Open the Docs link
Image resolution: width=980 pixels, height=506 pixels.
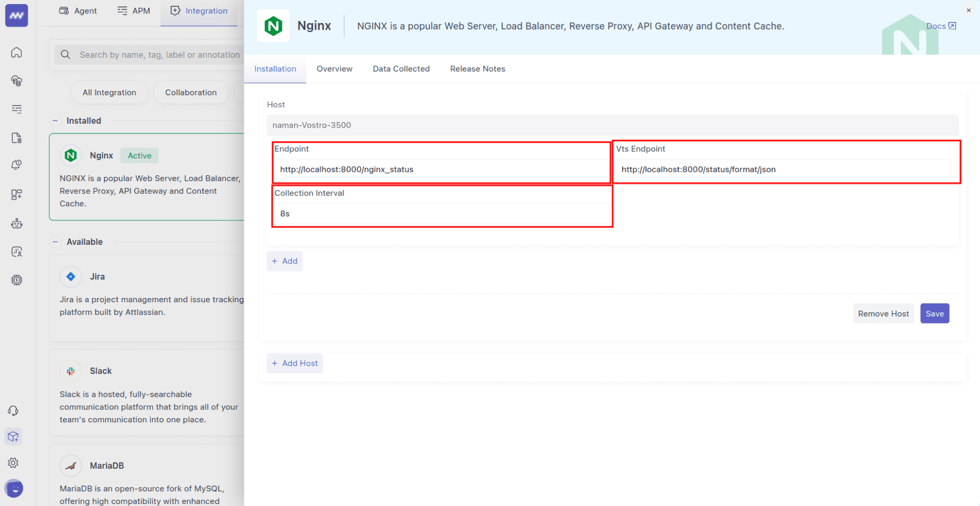941,26
